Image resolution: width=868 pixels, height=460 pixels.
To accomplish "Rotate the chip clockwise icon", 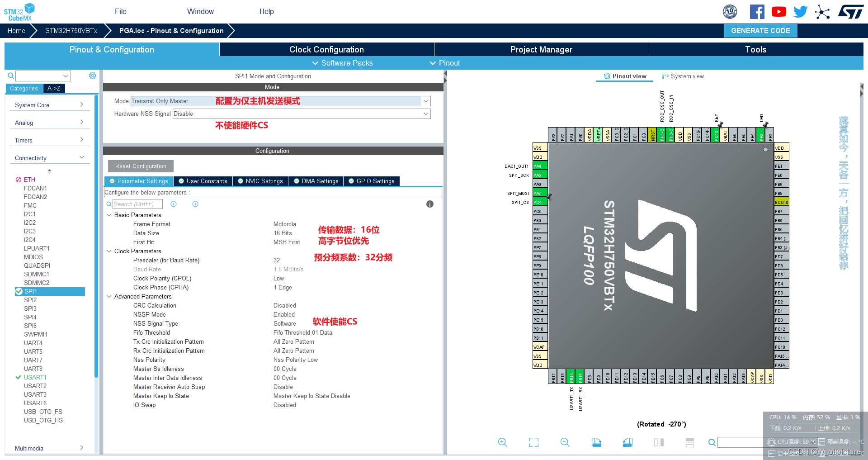I will coord(596,442).
